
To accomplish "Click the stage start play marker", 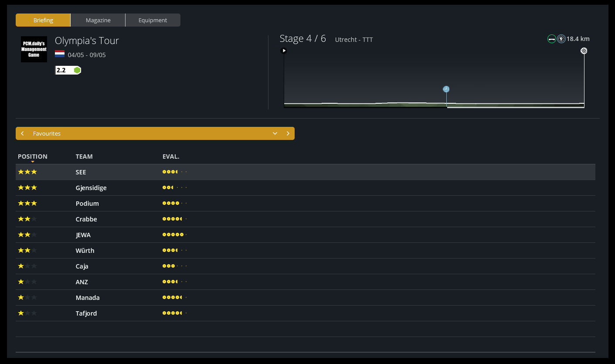I will click(284, 51).
